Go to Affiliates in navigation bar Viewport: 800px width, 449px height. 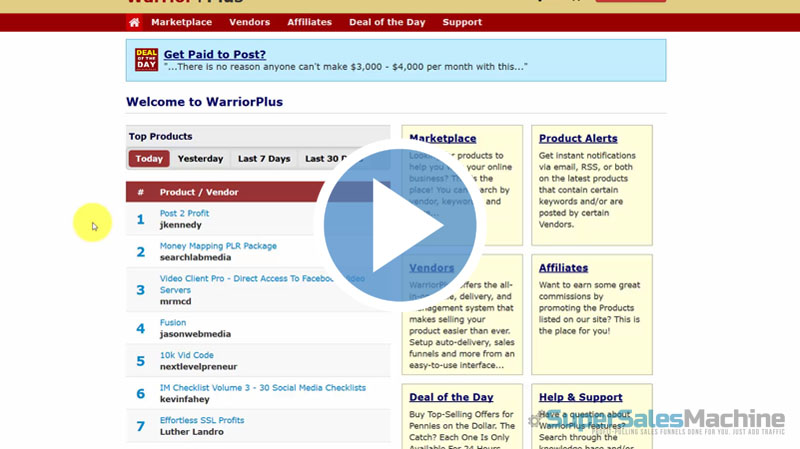click(x=309, y=22)
